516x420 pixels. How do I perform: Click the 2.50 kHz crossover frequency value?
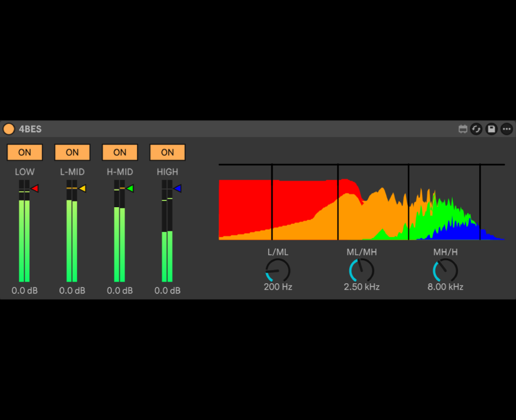362,287
